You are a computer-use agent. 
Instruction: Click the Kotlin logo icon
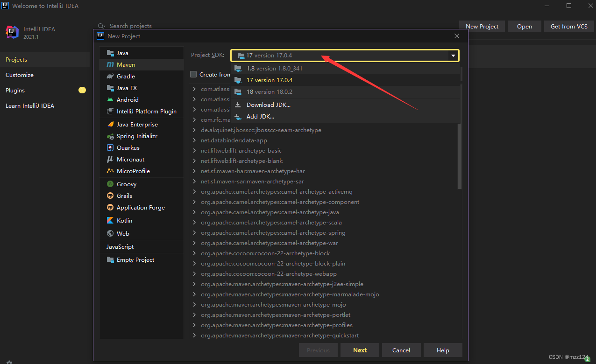tap(110, 220)
